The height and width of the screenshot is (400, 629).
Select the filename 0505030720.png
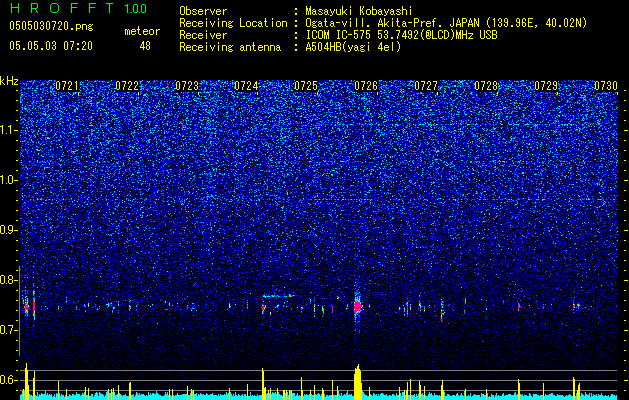[51, 26]
